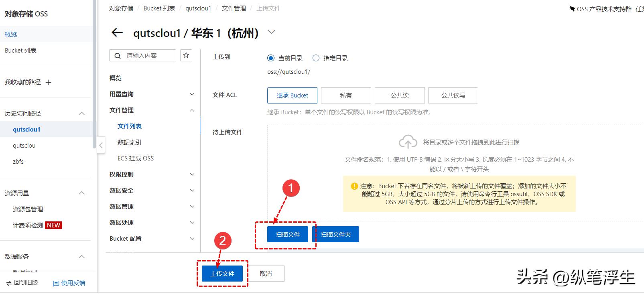The width and height of the screenshot is (644, 294).
Task: Click the oss://qutsclou1/ path text
Action: click(x=288, y=72)
